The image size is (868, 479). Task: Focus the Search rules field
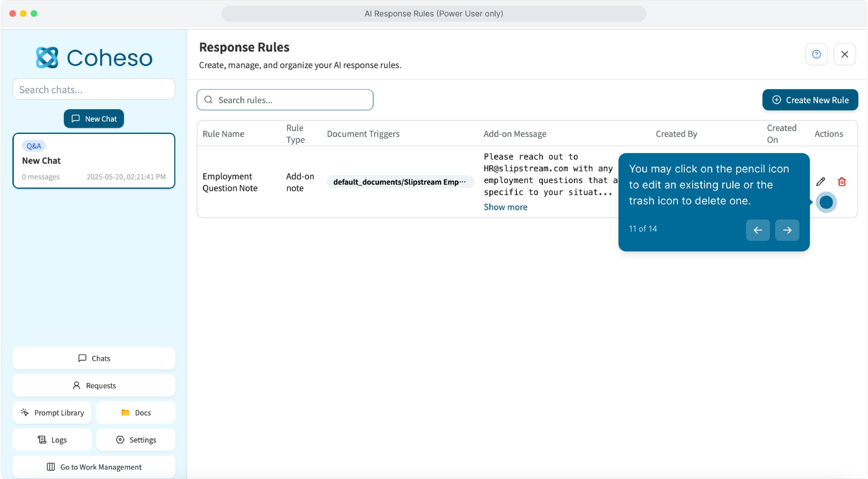(285, 100)
